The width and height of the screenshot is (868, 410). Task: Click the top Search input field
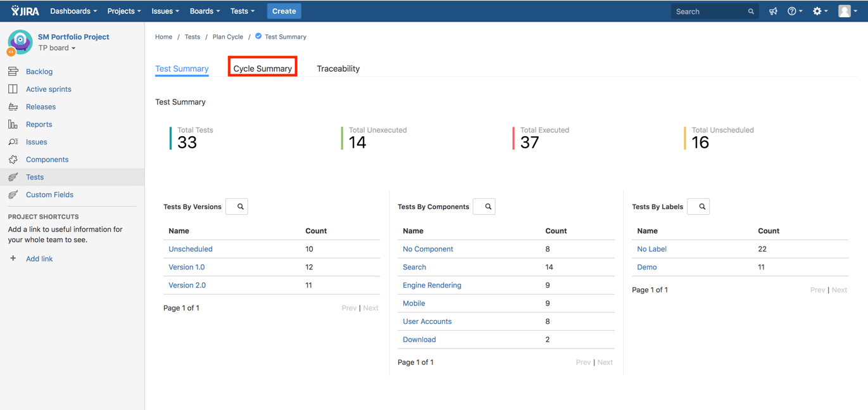pos(709,11)
